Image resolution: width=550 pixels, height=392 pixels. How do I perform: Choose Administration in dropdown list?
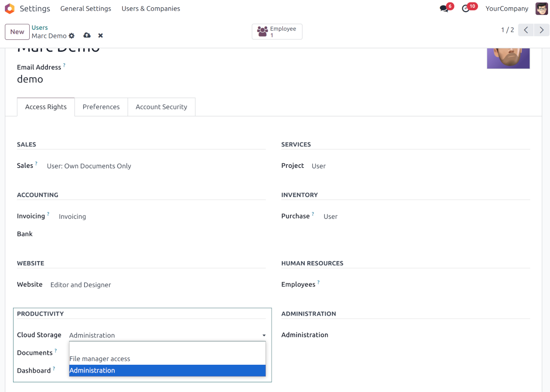92,371
